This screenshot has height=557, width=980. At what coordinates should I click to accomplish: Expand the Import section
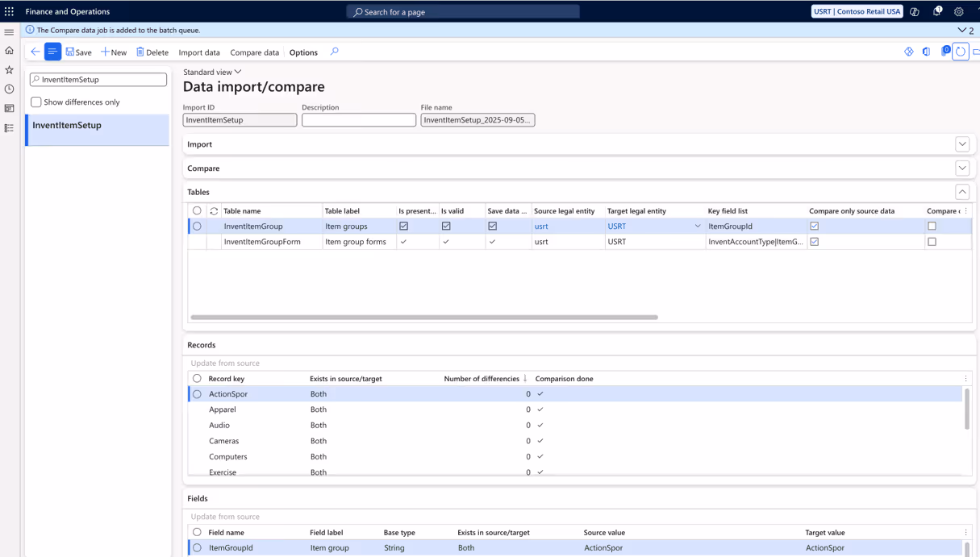coord(962,144)
